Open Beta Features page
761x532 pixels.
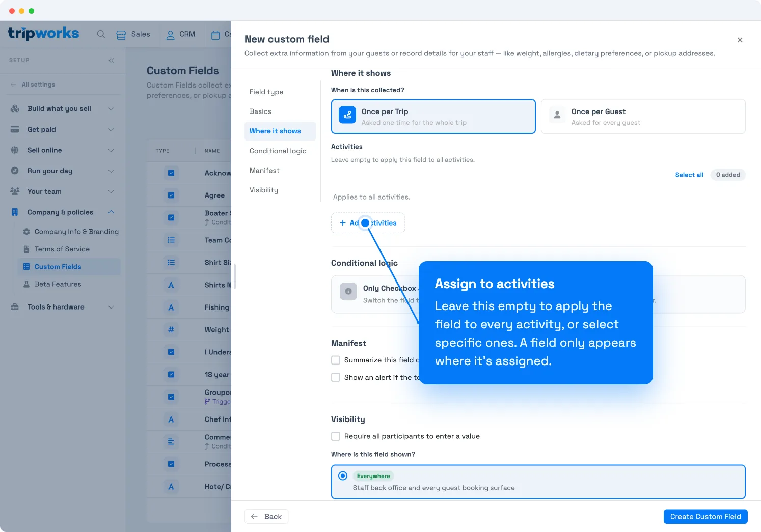click(58, 284)
